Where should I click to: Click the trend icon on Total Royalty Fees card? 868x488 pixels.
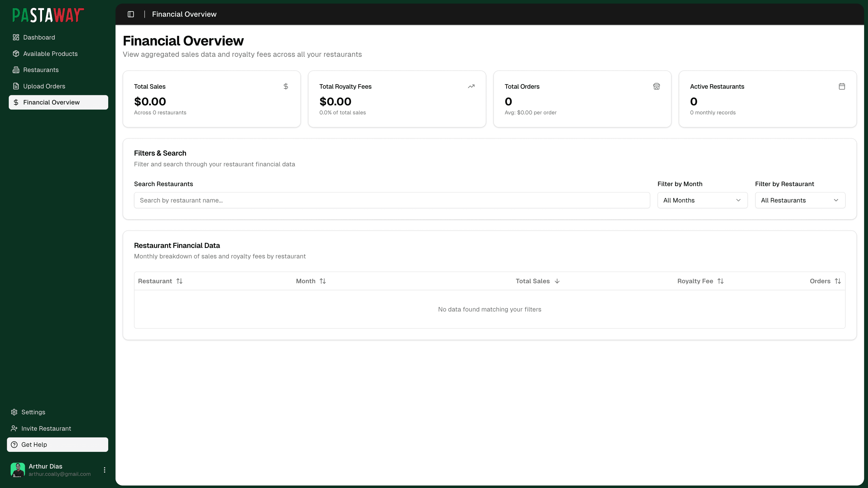coord(471,86)
